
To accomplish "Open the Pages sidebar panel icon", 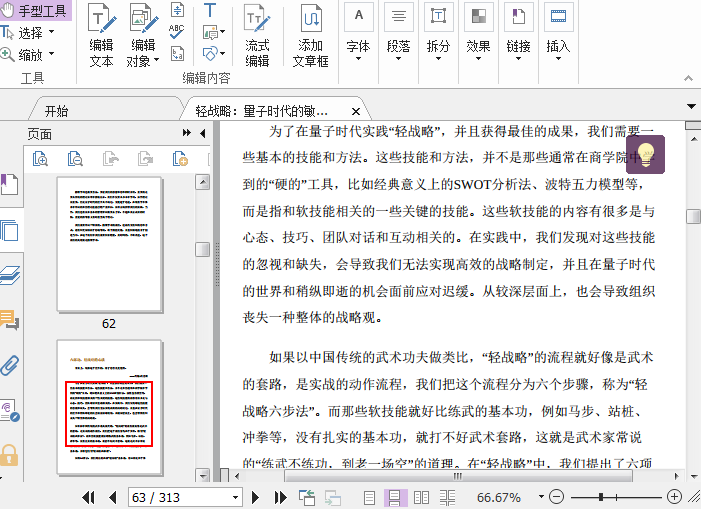I will pyautogui.click(x=10, y=230).
